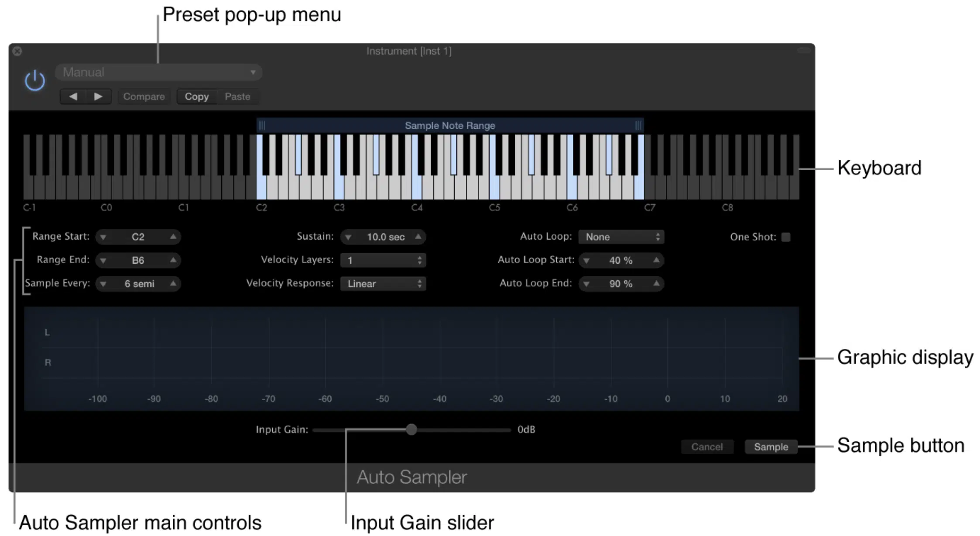Click the Range Start C2 value
Viewport: 980px width, 536px height.
point(138,237)
